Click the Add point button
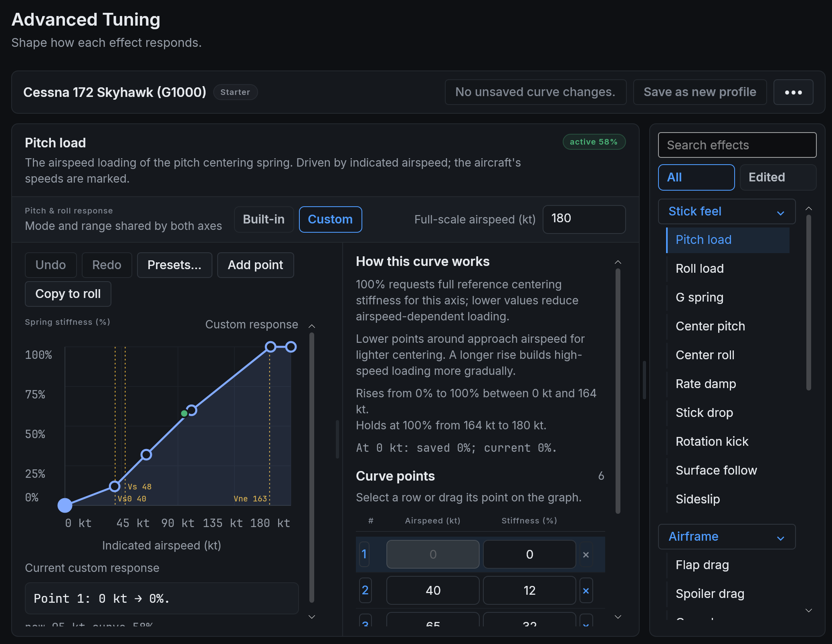832x644 pixels. tap(255, 265)
